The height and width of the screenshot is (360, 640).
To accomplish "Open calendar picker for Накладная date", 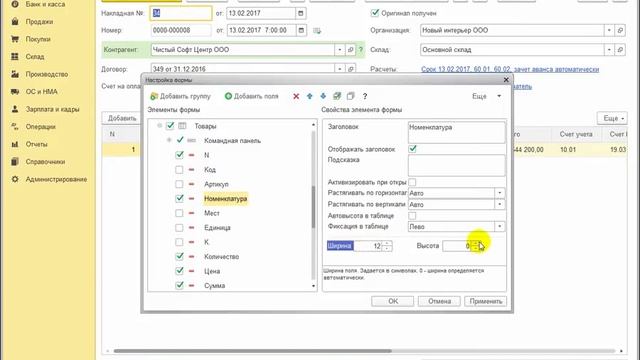I will pos(301,13).
